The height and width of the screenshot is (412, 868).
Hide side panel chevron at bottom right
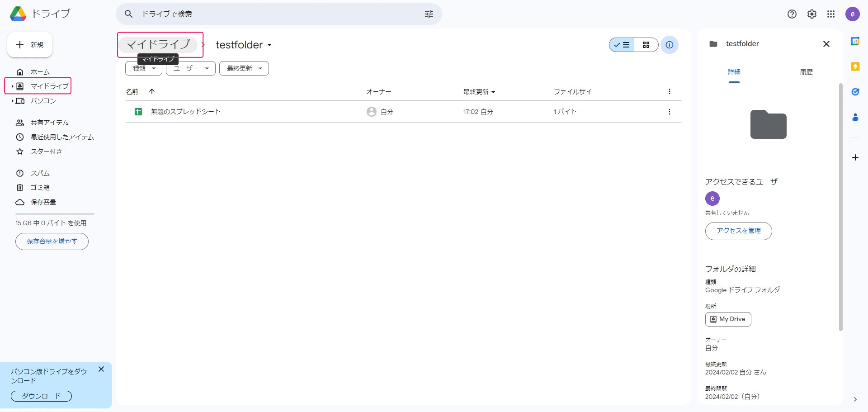pos(855,399)
